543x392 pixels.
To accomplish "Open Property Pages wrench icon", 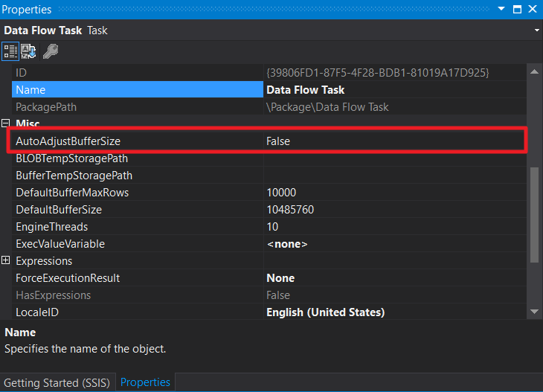I will 51,51.
